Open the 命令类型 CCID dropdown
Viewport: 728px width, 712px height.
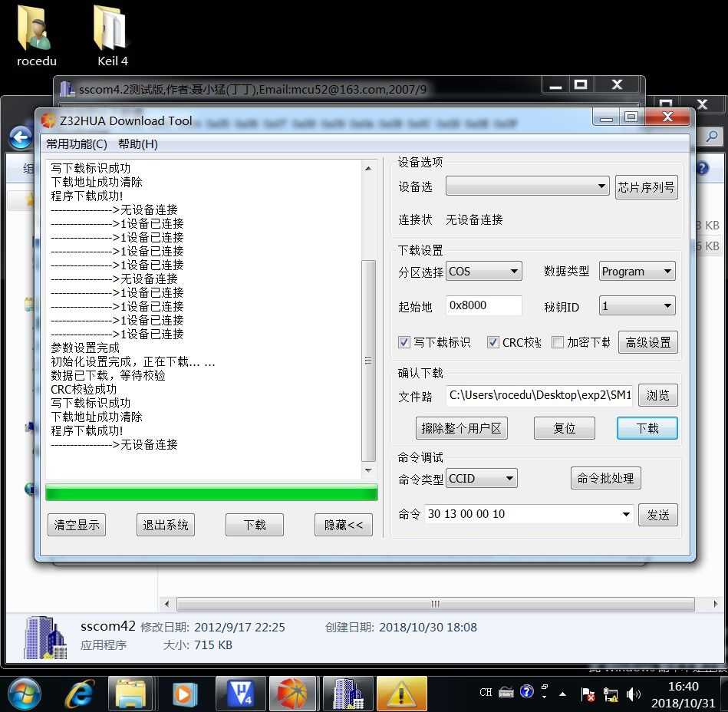(x=482, y=478)
